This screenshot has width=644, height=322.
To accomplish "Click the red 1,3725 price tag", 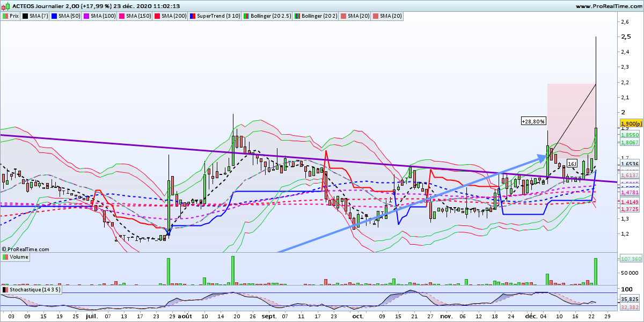I will (629, 209).
